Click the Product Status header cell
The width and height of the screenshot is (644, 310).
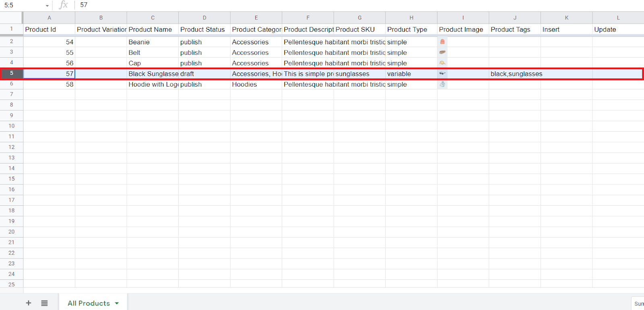[x=204, y=29]
